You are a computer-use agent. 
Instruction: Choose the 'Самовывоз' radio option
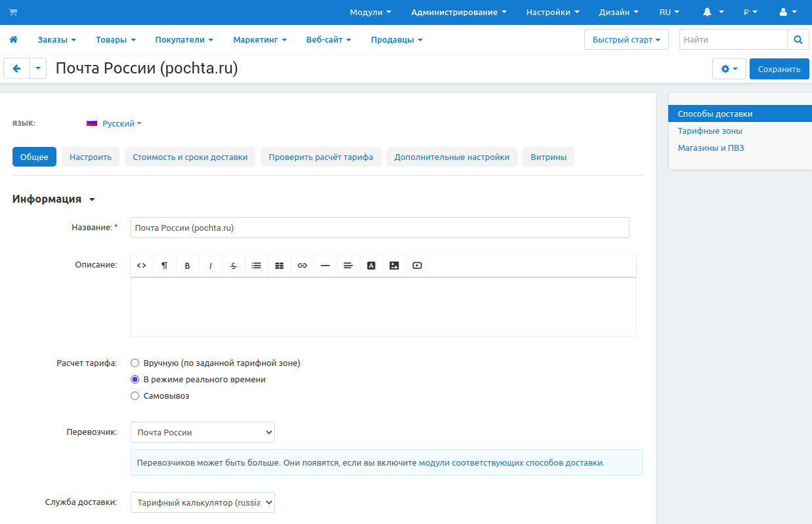coord(135,396)
